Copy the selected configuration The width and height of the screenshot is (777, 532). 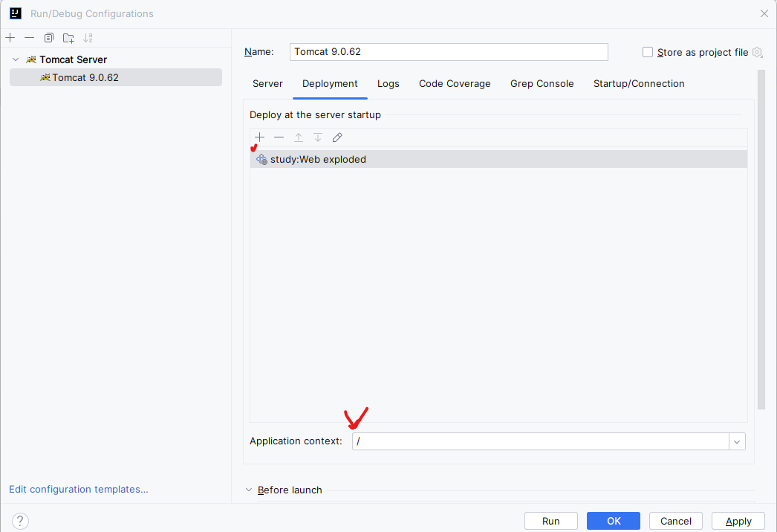tap(48, 38)
